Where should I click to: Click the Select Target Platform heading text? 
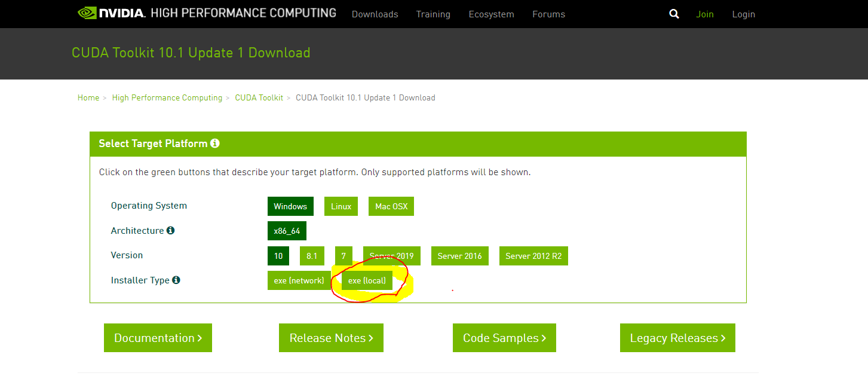point(153,143)
